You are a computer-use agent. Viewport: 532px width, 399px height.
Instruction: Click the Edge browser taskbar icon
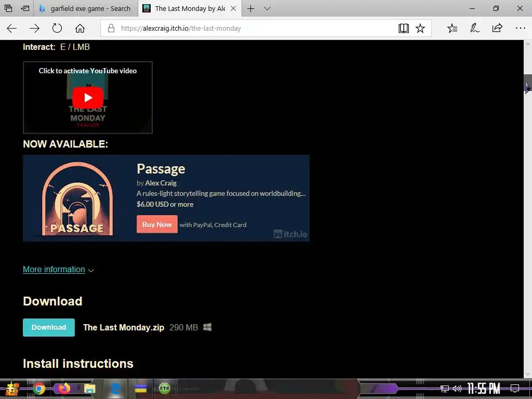pyautogui.click(x=116, y=389)
